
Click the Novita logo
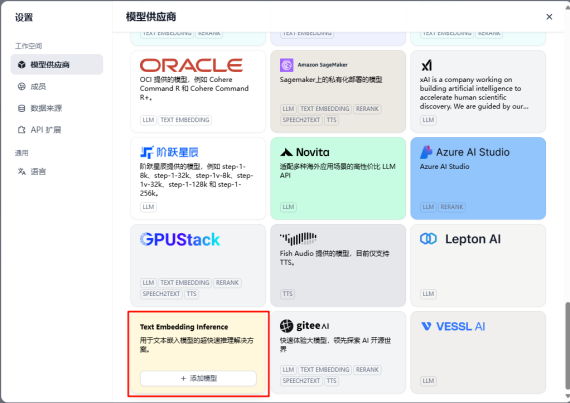(305, 152)
